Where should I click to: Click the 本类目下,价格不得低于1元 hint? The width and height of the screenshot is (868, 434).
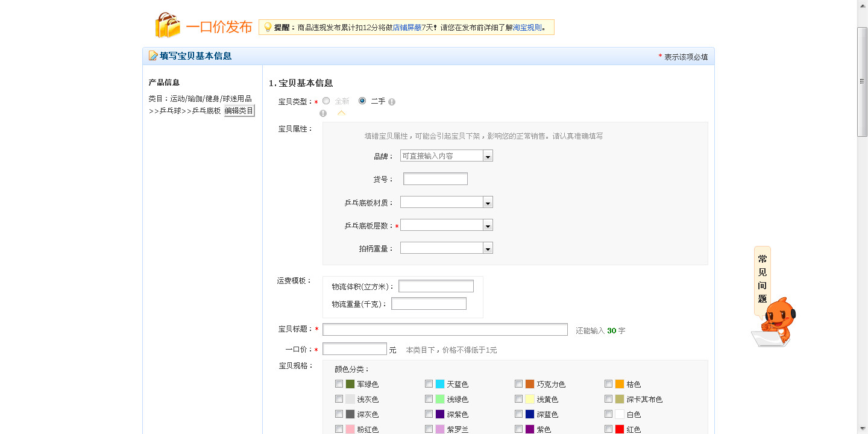coord(451,350)
